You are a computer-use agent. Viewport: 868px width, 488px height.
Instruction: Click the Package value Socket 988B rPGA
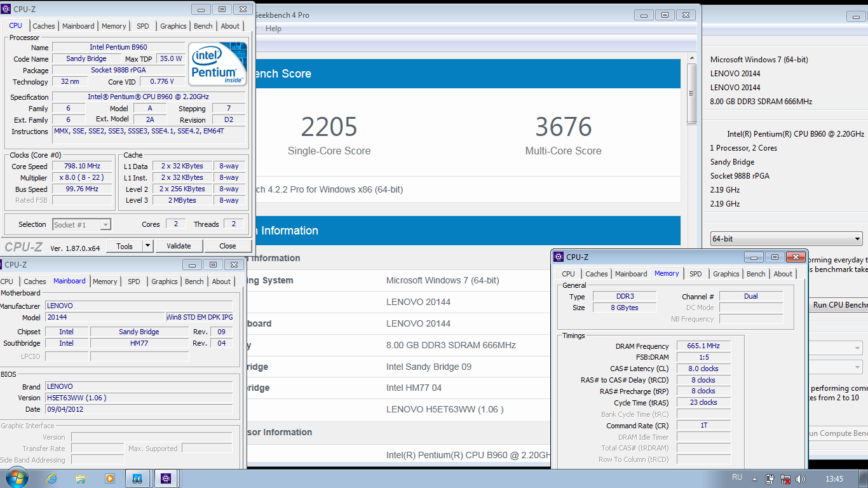coord(118,70)
